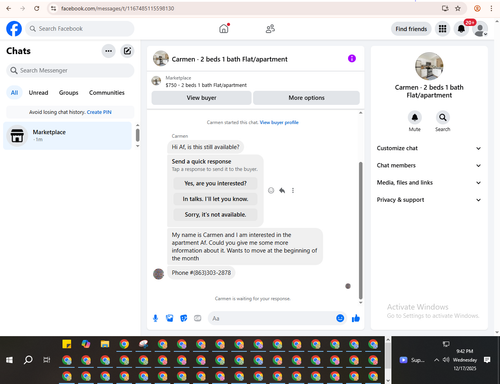Screen dimensions: 500x384
Task: Open Windows taskbar search
Action: pyautogui.click(x=28, y=360)
